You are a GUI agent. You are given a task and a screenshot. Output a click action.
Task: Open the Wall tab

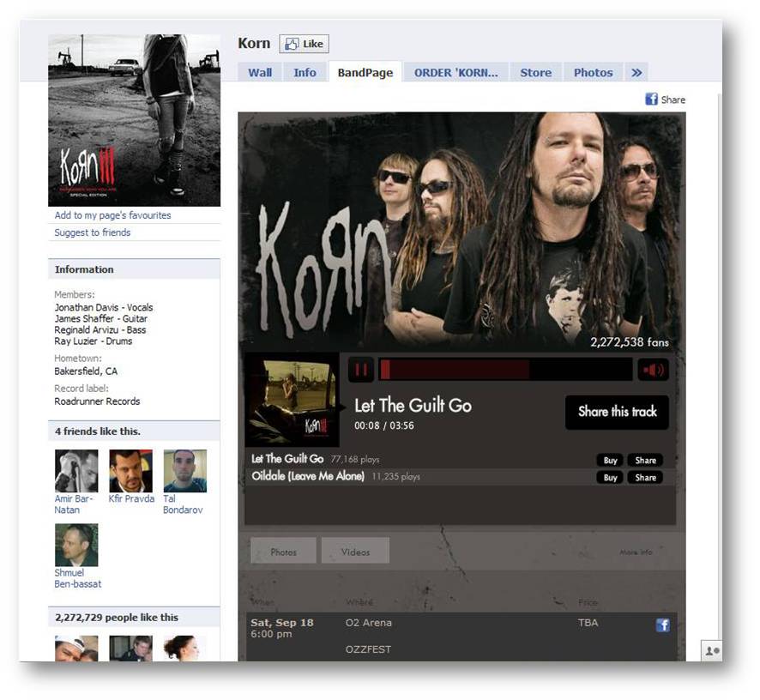(260, 72)
